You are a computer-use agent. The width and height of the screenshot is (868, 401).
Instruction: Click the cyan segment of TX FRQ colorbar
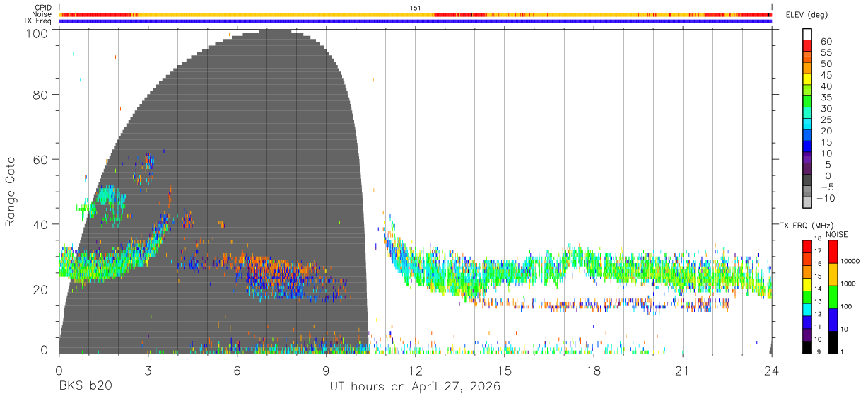pos(808,309)
